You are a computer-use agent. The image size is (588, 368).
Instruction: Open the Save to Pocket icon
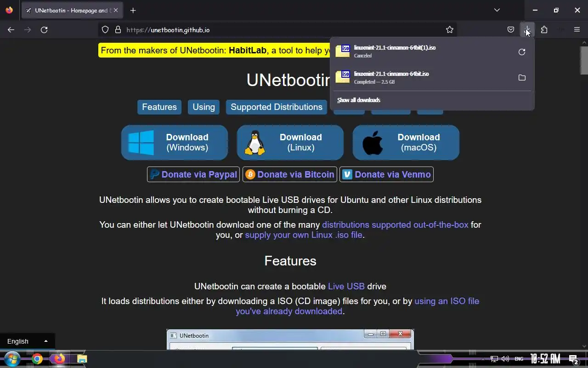click(x=511, y=30)
